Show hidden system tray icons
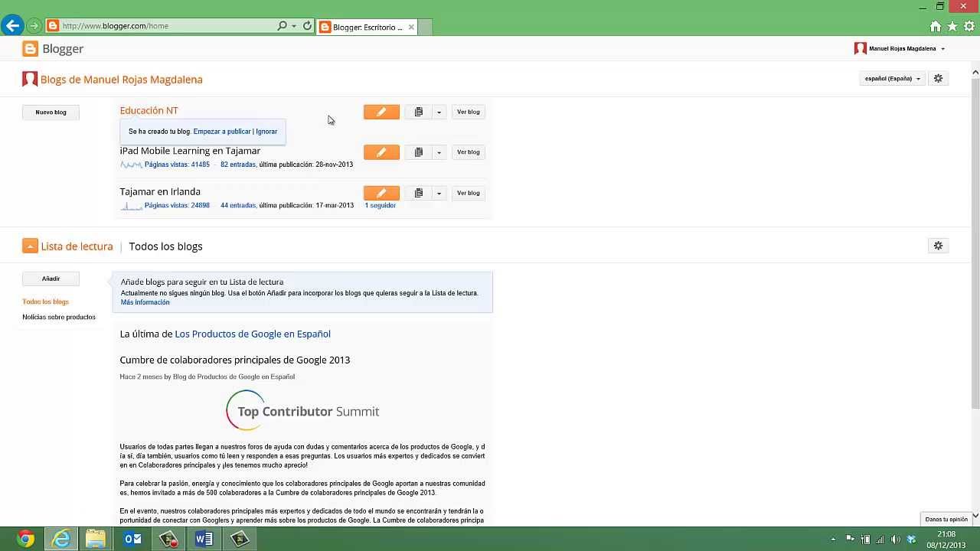 click(x=833, y=540)
